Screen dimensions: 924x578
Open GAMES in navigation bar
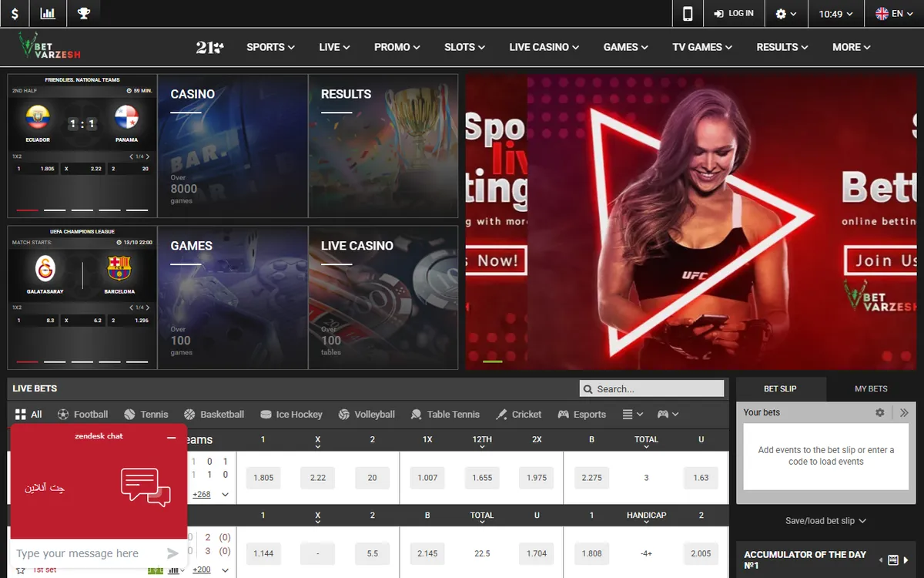(626, 47)
